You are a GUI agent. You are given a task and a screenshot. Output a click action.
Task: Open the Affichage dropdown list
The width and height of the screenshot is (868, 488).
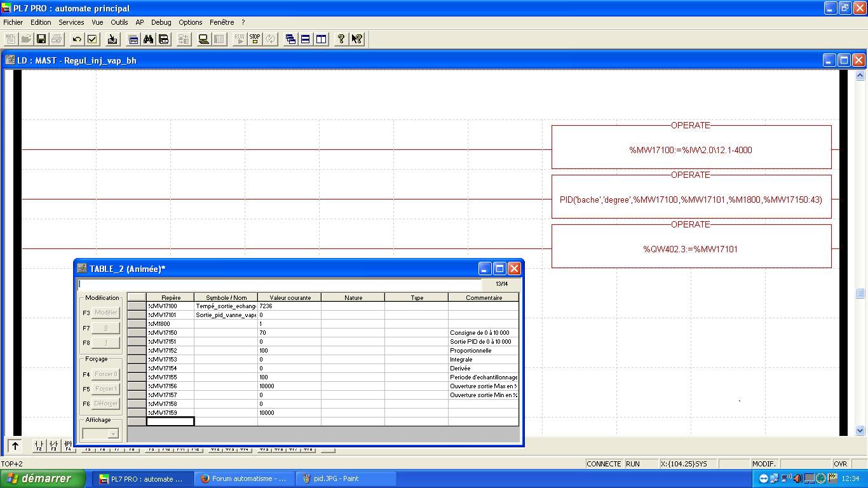coord(113,434)
